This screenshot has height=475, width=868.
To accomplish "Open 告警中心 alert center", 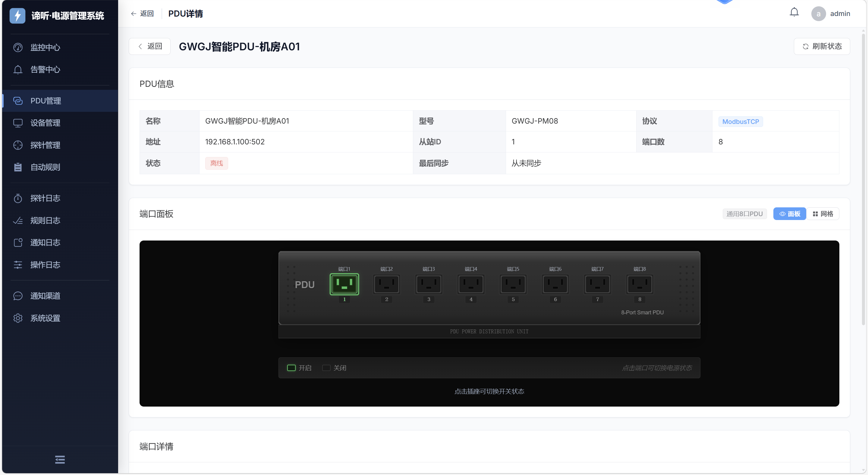I will click(x=45, y=69).
